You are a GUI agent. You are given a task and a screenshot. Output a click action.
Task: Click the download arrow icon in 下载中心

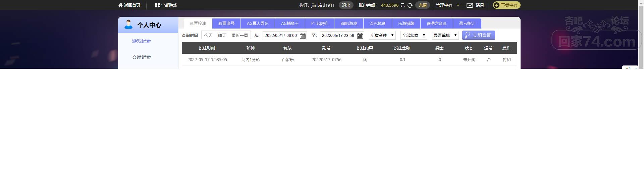(x=497, y=5)
